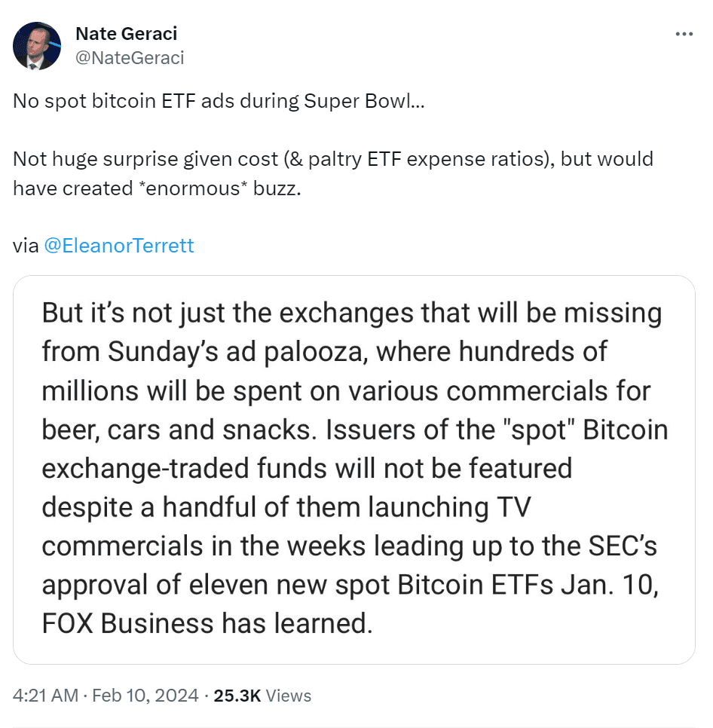Click the Feb 10, 2024 date

(x=145, y=696)
